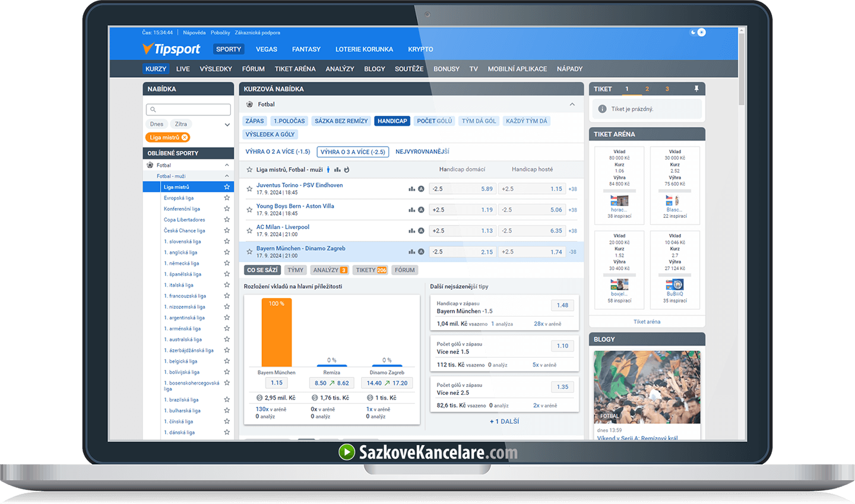The width and height of the screenshot is (855, 504).
Task: Open VÝSLEDKY in the navigation bar
Action: pyautogui.click(x=216, y=69)
